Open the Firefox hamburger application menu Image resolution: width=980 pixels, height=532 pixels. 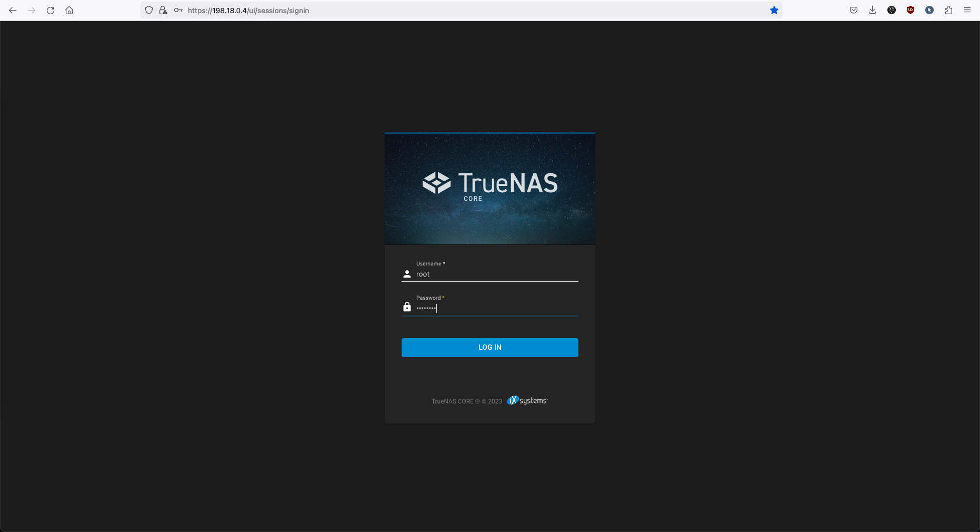point(967,11)
